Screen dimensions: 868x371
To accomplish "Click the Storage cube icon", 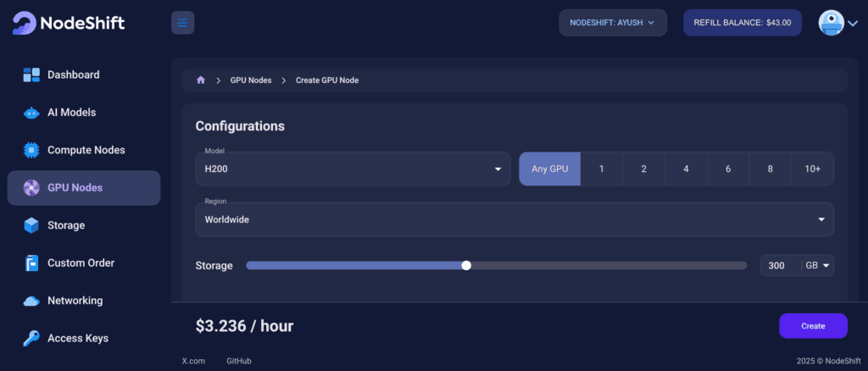I will pos(31,225).
